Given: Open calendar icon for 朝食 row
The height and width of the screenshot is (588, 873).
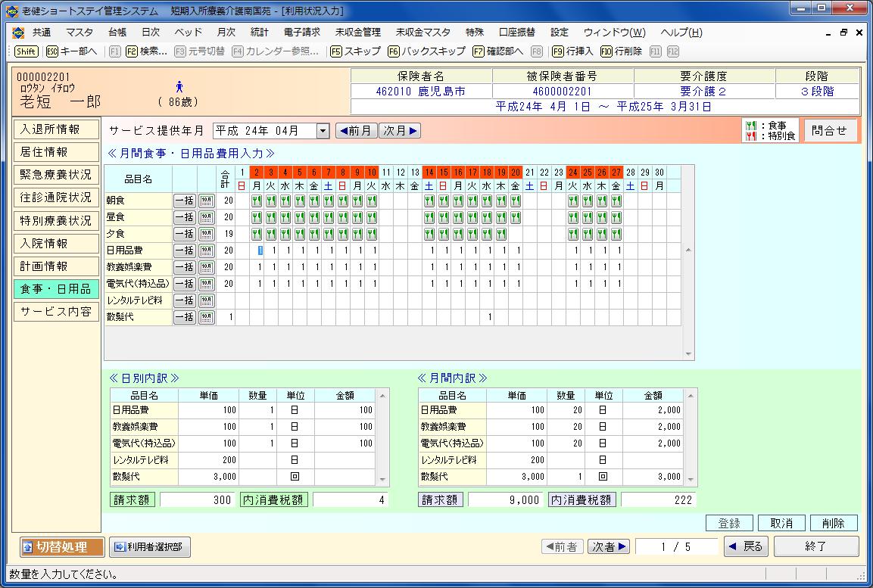Looking at the screenshot, I should click(206, 201).
